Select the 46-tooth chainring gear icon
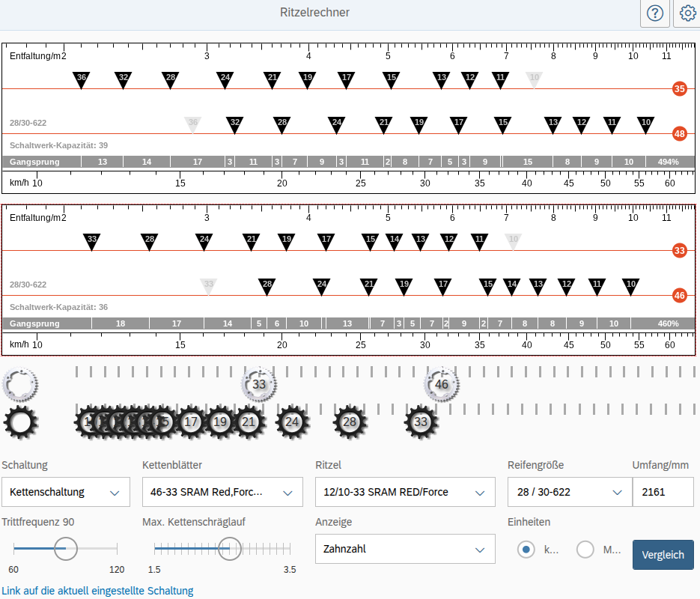700x599 pixels. (442, 384)
